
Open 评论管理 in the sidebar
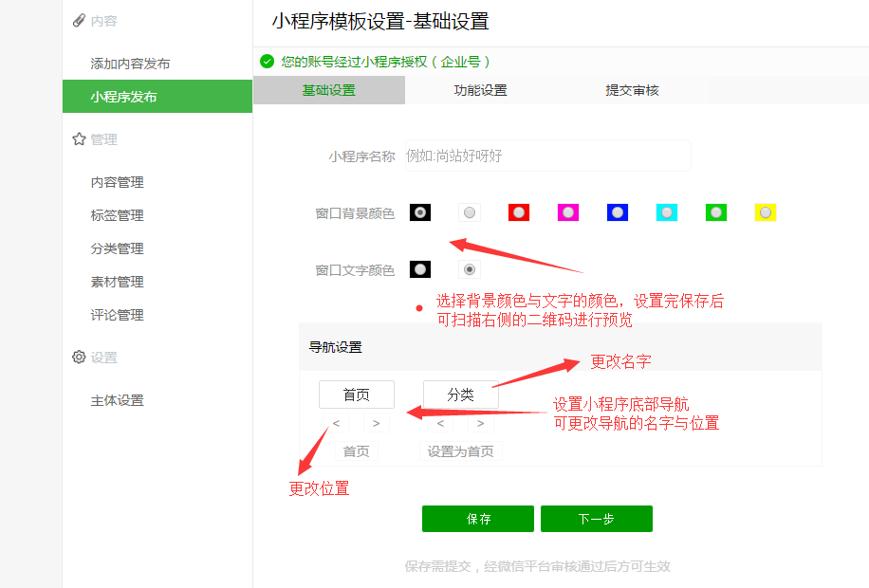pyautogui.click(x=117, y=315)
